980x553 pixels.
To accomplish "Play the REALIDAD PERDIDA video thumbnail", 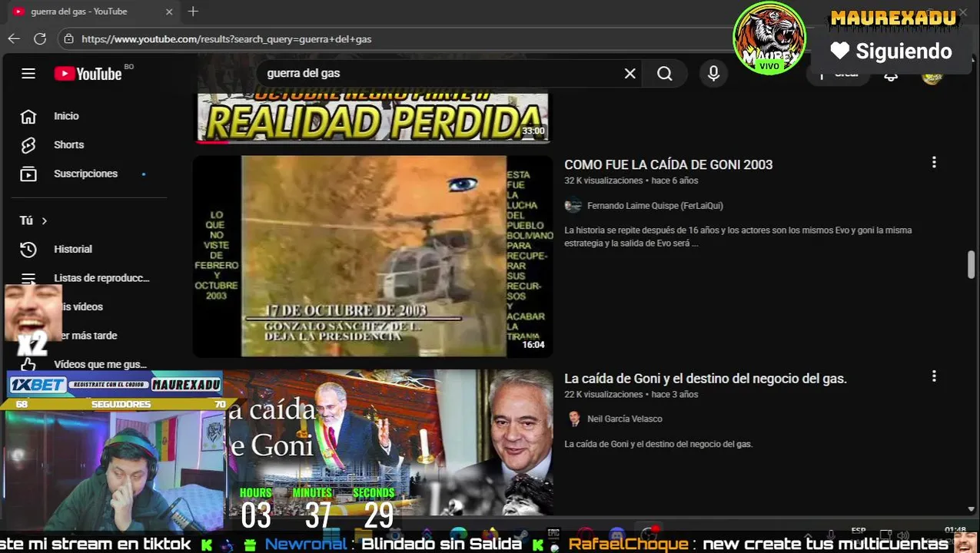I will [373, 118].
